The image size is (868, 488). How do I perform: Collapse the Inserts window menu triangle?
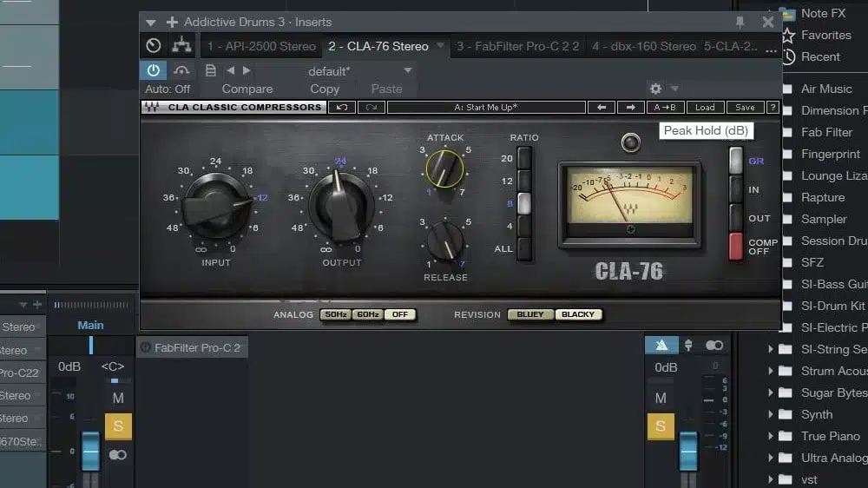point(150,23)
